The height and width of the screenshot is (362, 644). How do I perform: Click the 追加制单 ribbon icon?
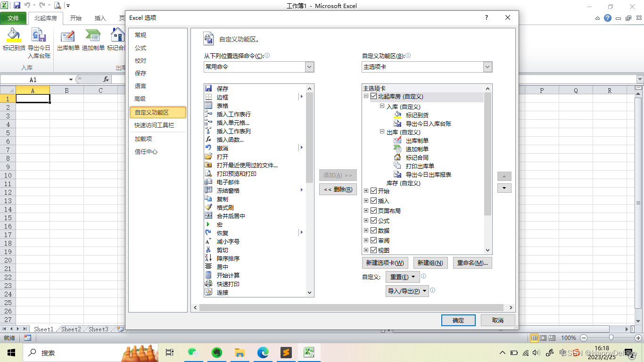[93, 40]
